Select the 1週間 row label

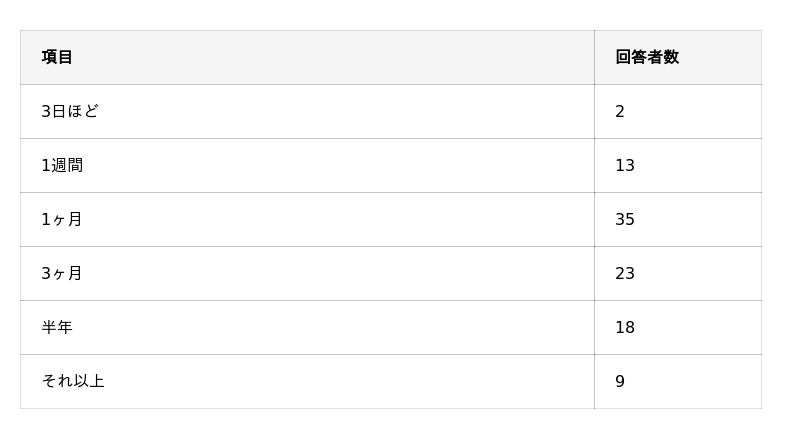tap(62, 165)
